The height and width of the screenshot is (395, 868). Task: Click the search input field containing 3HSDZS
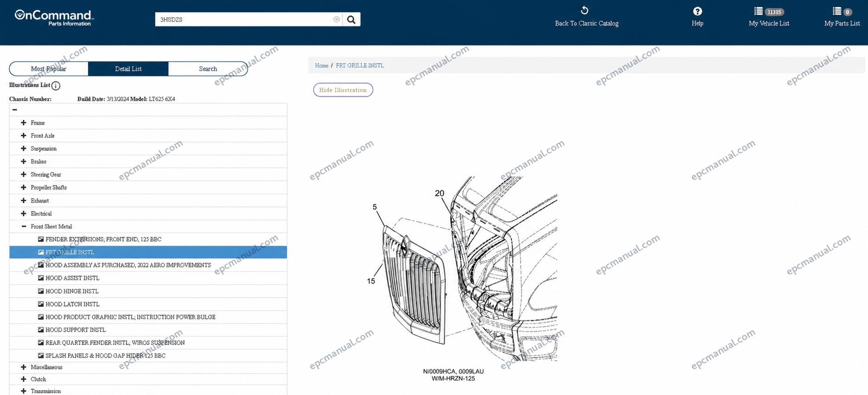tap(244, 19)
